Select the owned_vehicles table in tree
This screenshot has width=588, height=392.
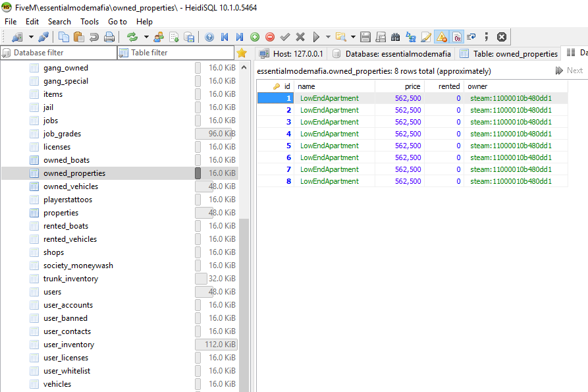click(x=70, y=186)
